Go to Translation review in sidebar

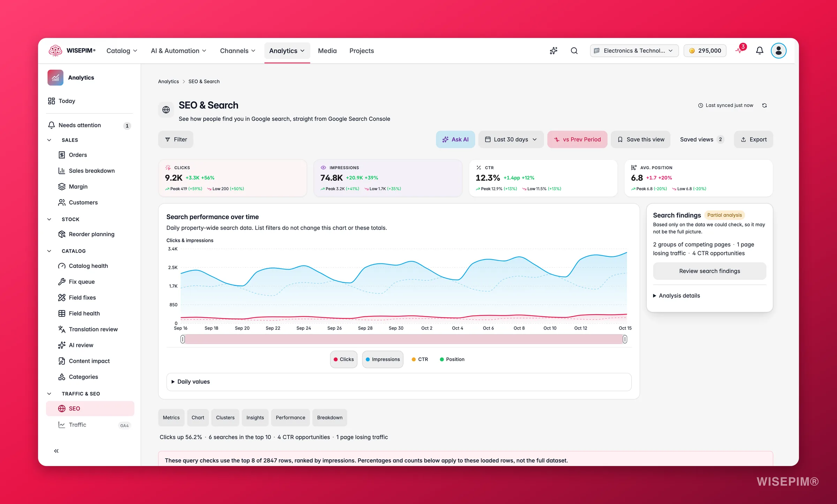tap(90, 329)
